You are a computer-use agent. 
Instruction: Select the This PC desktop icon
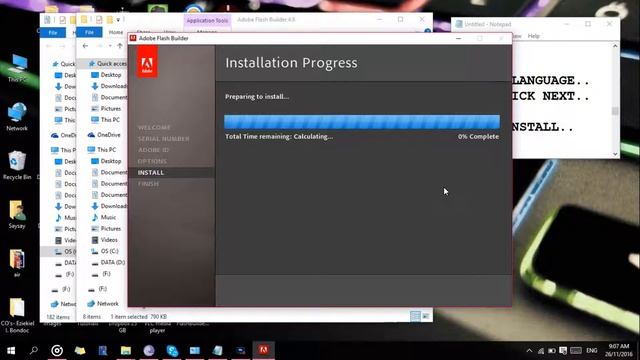coord(17,68)
